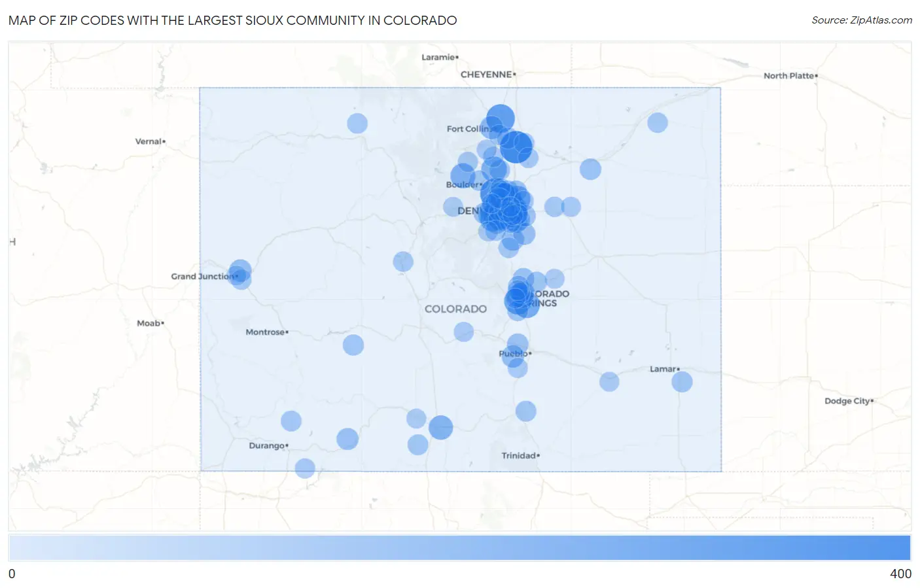The width and height of the screenshot is (920, 588).
Task: Click the Boulder city label
Action: [x=464, y=185]
